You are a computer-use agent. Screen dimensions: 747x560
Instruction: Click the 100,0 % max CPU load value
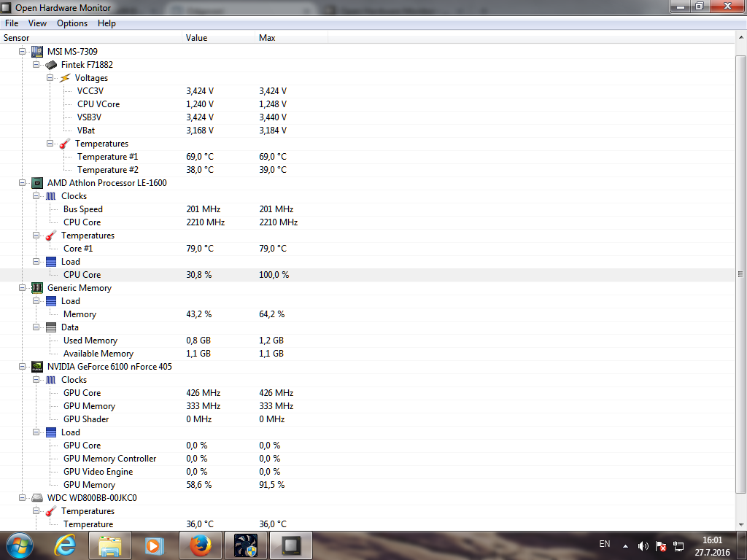[274, 275]
